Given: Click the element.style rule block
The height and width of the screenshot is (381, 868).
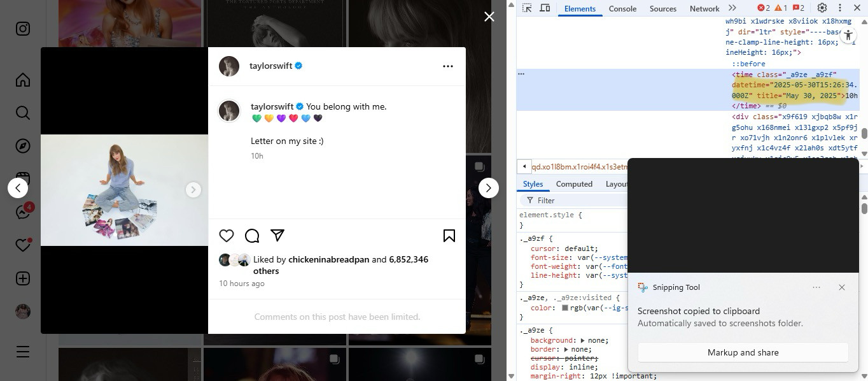Looking at the screenshot, I should tap(571, 220).
